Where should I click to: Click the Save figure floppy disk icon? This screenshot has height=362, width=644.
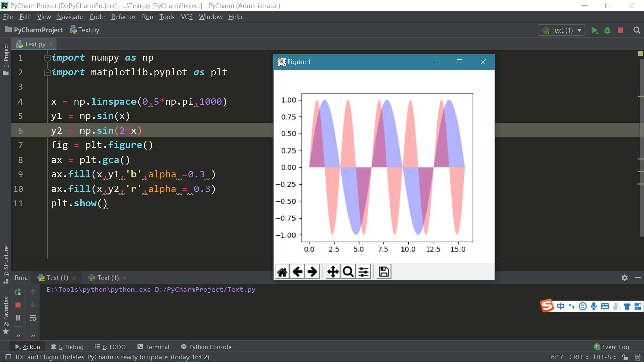384,272
